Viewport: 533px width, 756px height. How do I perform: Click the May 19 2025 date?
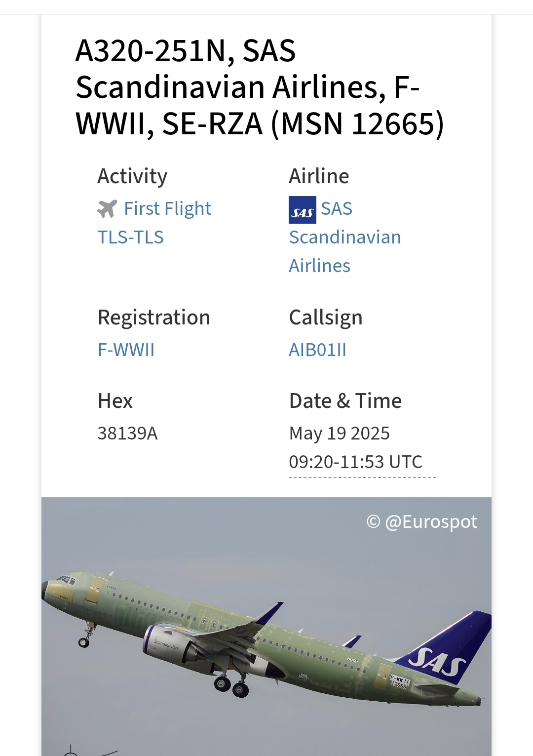339,434
